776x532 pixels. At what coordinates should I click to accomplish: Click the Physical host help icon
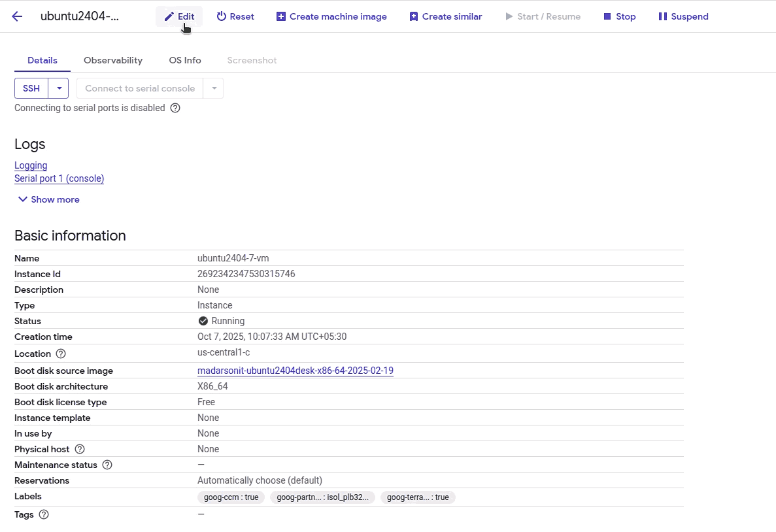80,449
